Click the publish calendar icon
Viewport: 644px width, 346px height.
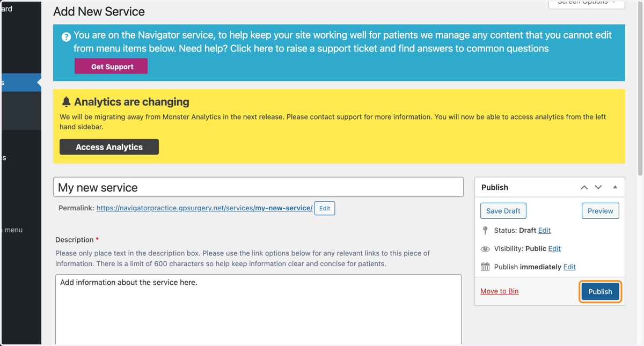485,267
